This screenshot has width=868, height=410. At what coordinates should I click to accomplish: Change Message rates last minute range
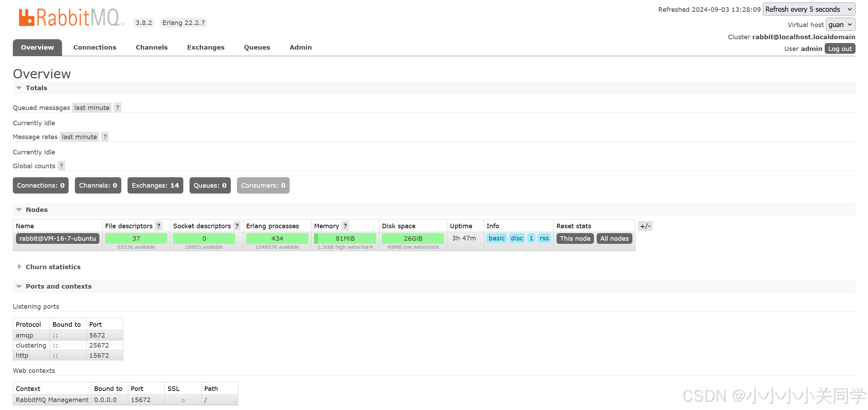tap(79, 137)
